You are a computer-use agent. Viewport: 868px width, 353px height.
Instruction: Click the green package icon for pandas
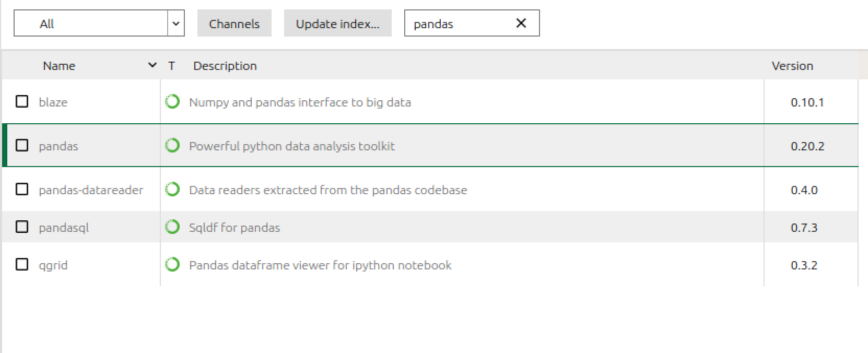(172, 146)
